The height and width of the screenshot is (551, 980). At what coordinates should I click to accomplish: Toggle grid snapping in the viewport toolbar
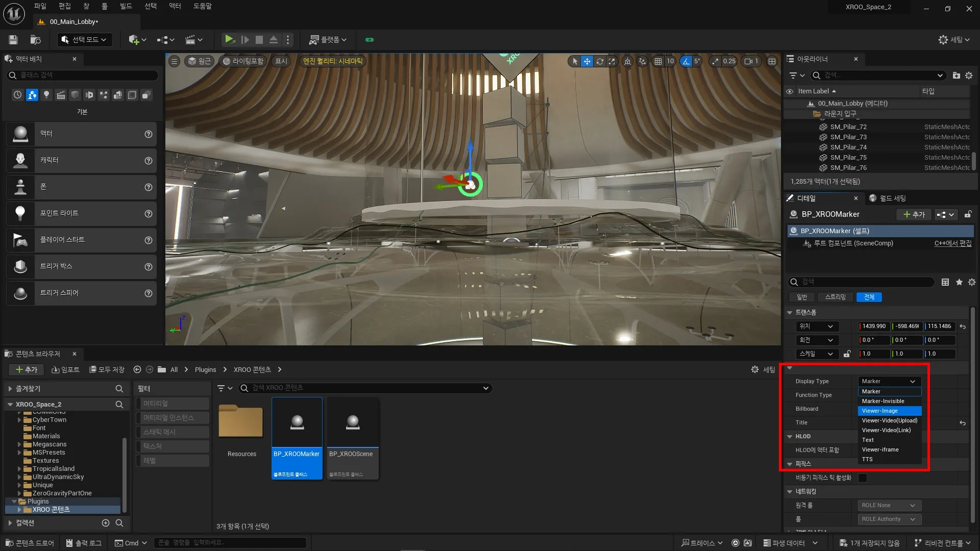(658, 61)
